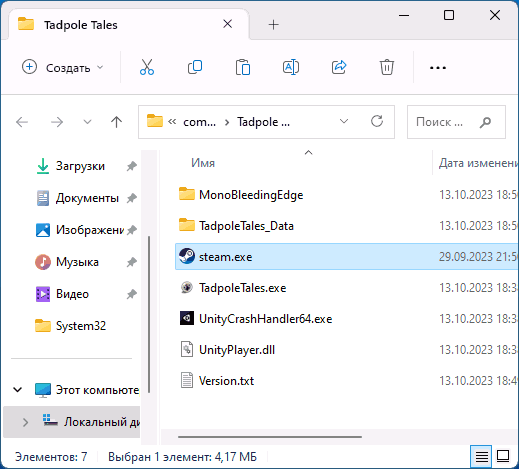This screenshot has height=469, width=519.
Task: Click the com... breadcrumb segment
Action: (199, 122)
